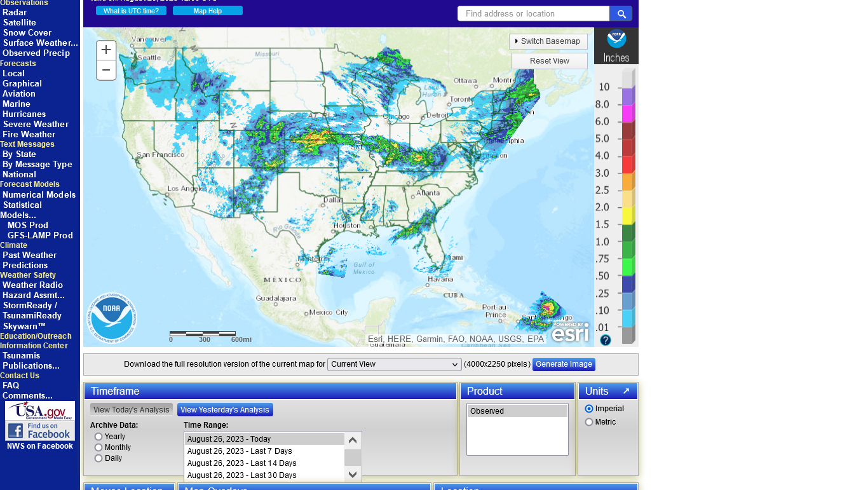Click View Yesterday's Analysis button

click(225, 410)
